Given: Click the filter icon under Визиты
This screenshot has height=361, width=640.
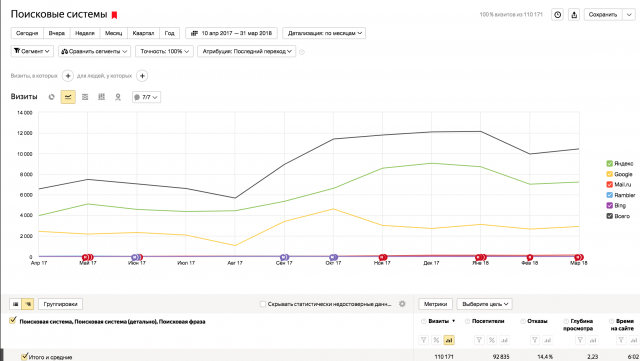Looking at the screenshot, I should (424, 340).
